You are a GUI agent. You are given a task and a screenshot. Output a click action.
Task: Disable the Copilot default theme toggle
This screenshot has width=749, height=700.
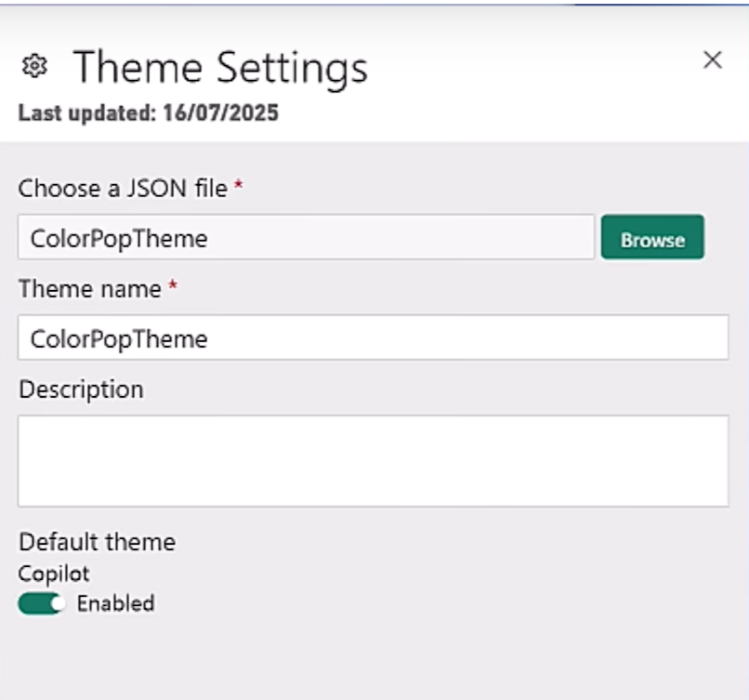(x=41, y=603)
